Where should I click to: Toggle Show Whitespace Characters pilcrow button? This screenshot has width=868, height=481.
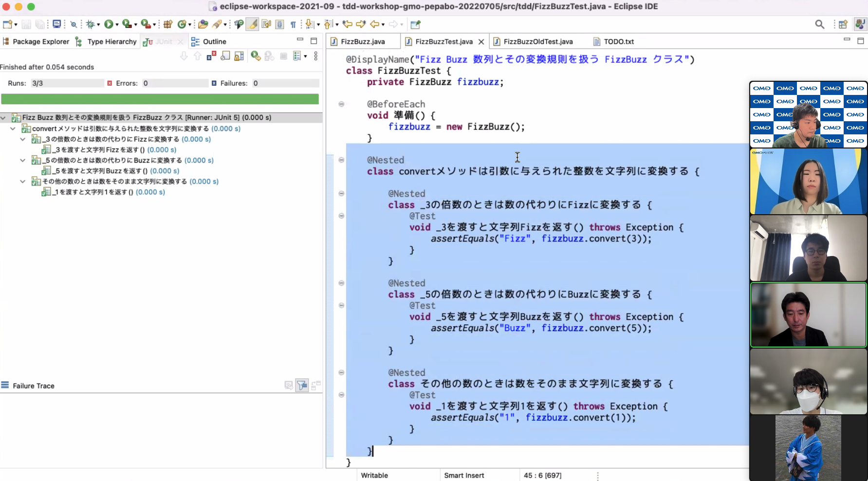[293, 24]
